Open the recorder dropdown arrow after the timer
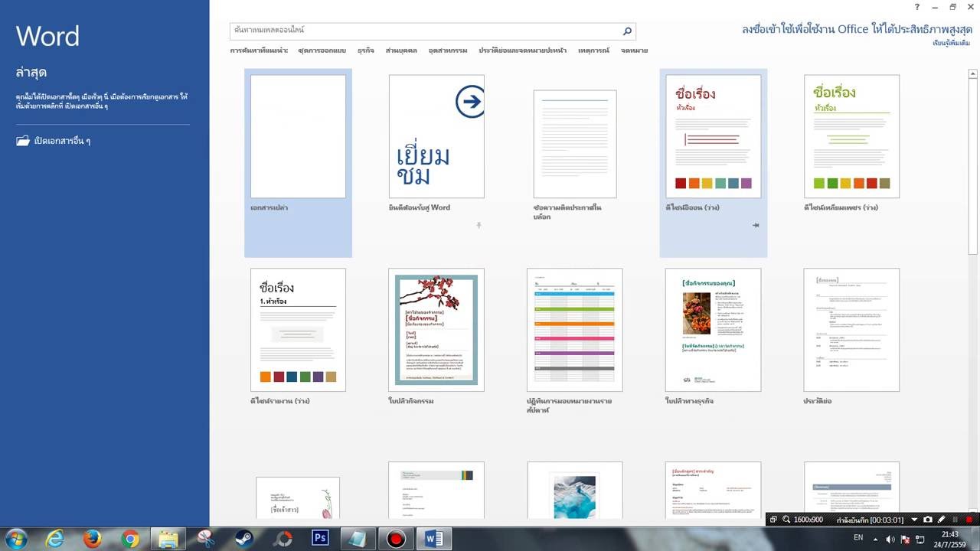The image size is (980, 551). pos(913,520)
